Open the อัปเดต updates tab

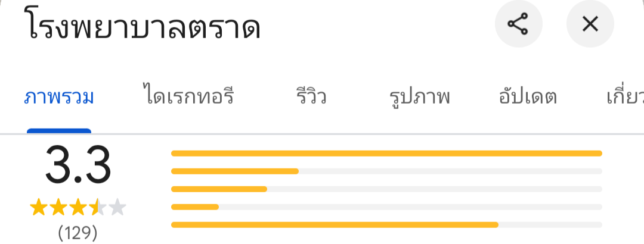tap(527, 96)
